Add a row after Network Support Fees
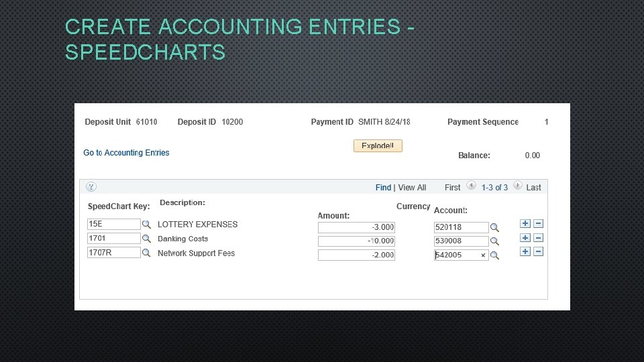Image resolution: width=644 pixels, height=362 pixels. pos(525,251)
